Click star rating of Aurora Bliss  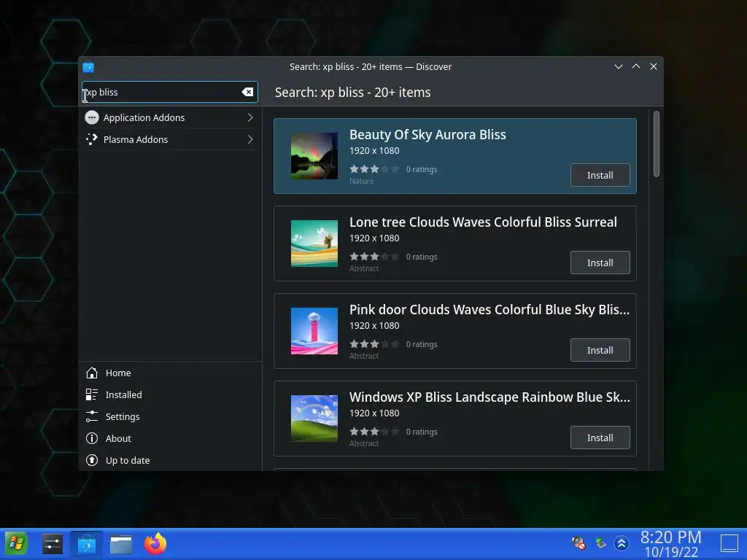coord(374,169)
